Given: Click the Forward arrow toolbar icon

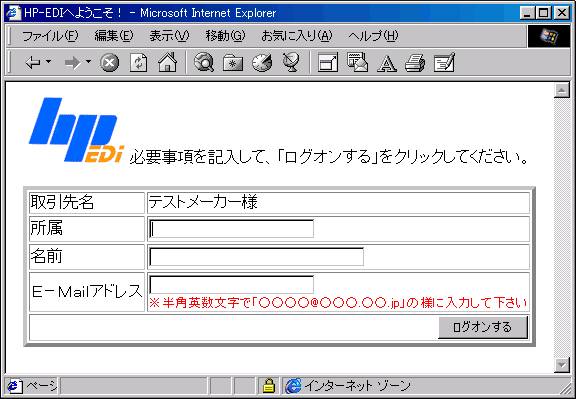Looking at the screenshot, I should [72, 63].
